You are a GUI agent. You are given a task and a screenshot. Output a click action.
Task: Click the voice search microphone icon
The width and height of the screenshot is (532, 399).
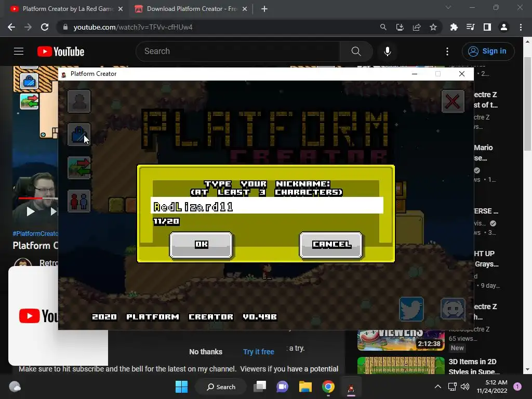coord(387,51)
